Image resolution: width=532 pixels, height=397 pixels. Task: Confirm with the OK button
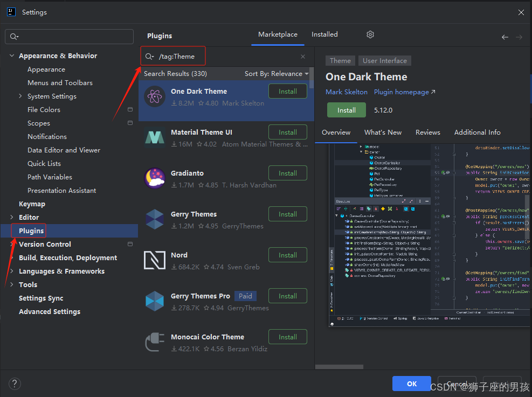tap(412, 384)
